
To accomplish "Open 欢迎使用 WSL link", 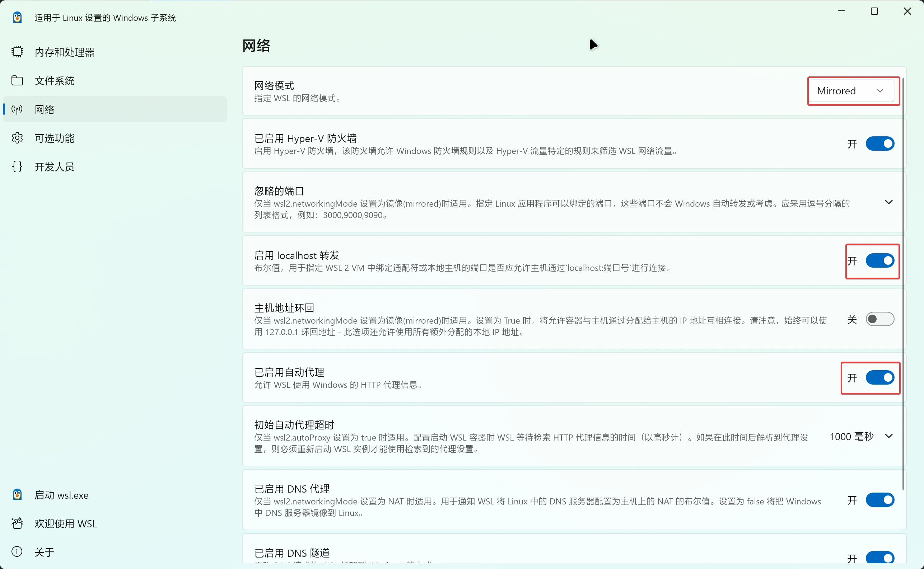I will tap(115, 523).
